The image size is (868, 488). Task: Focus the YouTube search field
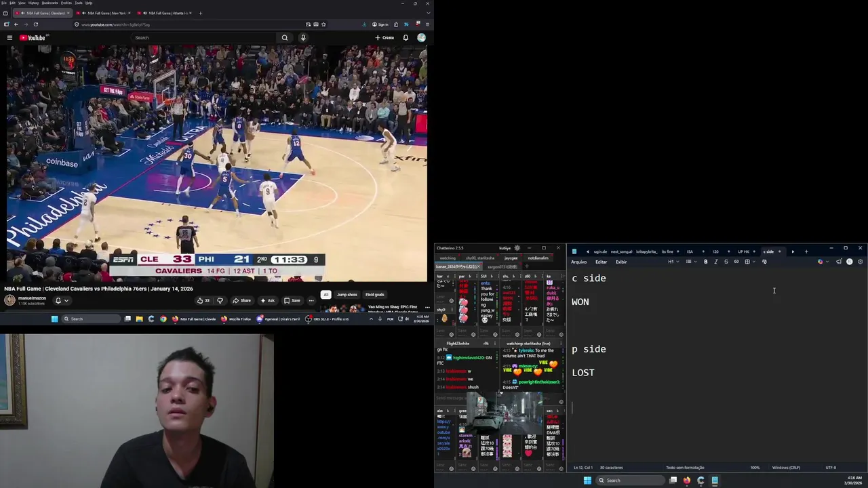(203, 38)
